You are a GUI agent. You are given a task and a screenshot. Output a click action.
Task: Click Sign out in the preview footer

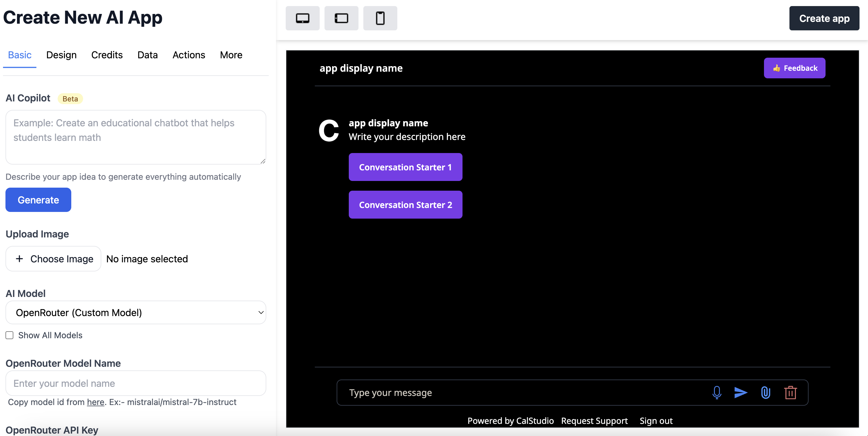point(656,421)
